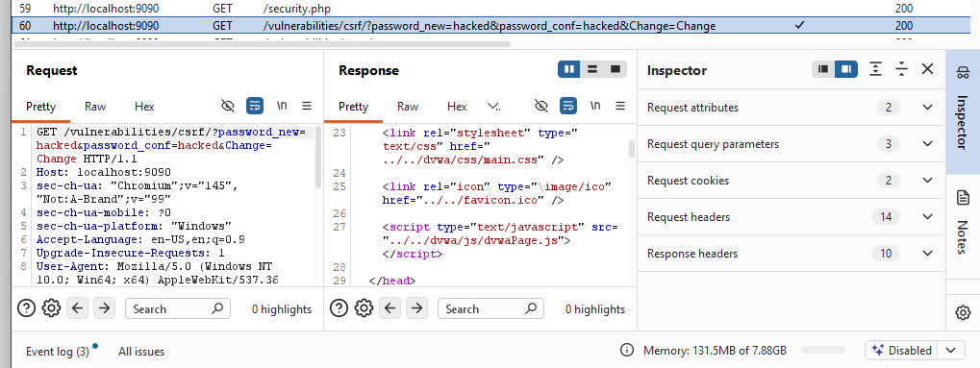Click the history table horizontal scrollbar

[x=263, y=44]
